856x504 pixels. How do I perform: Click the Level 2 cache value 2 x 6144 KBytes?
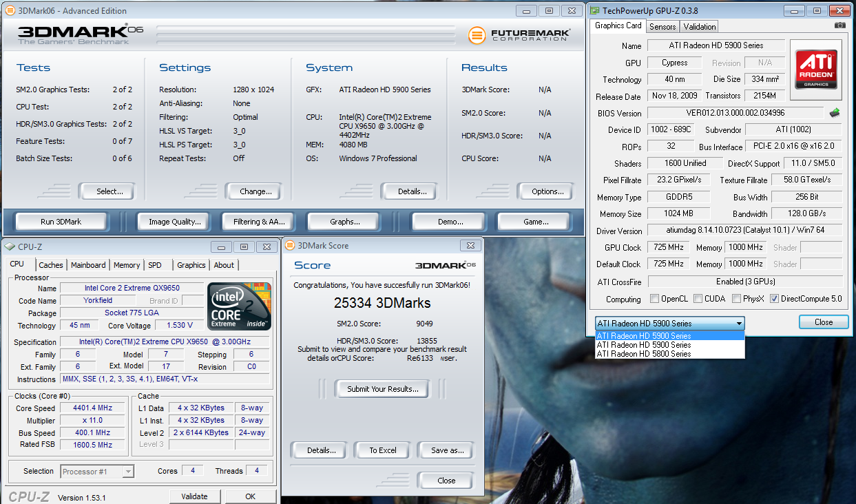pyautogui.click(x=200, y=433)
